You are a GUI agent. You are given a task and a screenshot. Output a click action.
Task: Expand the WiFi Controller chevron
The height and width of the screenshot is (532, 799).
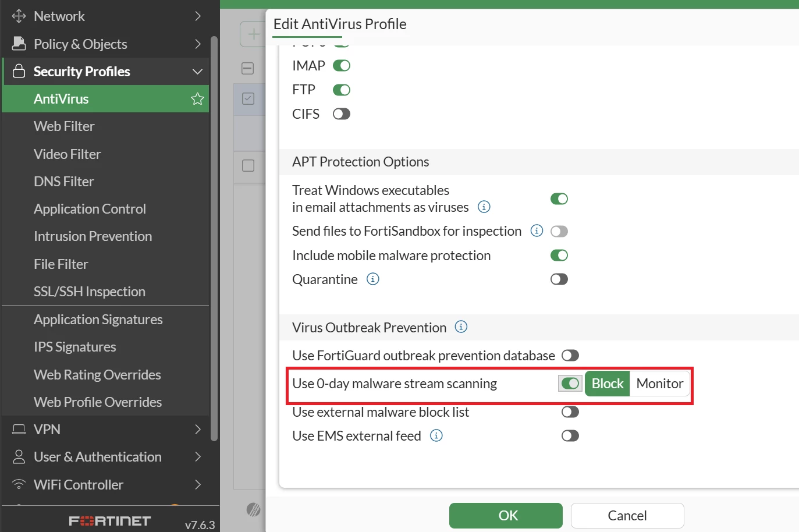click(x=198, y=484)
